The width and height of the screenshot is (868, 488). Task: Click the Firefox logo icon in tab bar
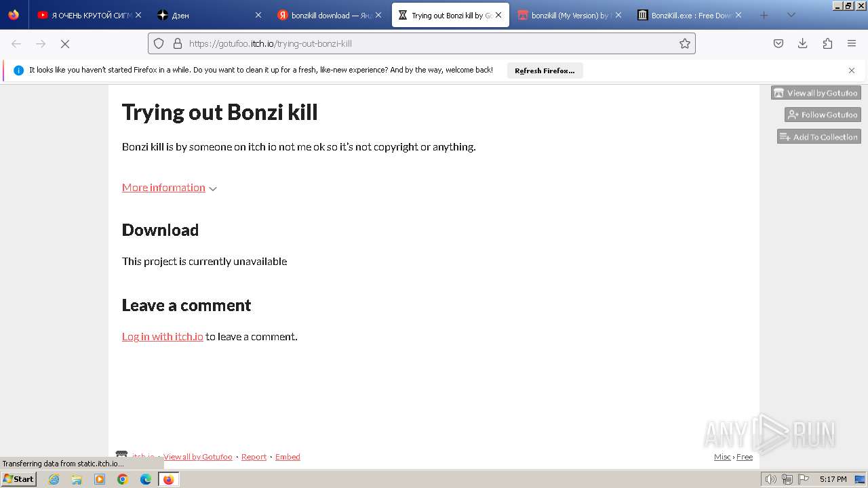click(x=14, y=15)
